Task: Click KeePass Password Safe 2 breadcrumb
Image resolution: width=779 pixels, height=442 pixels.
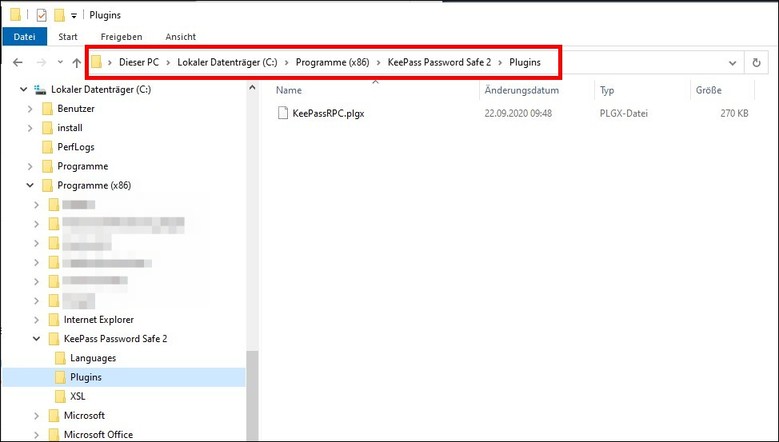Action: click(x=439, y=63)
